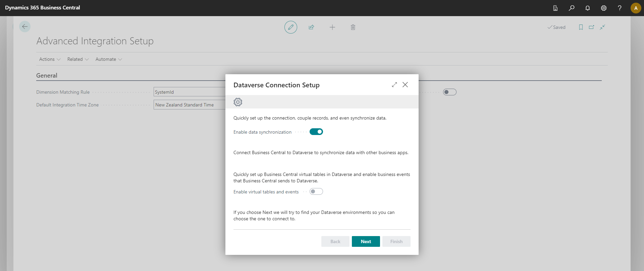Click the Back button in the dialog
The height and width of the screenshot is (271, 644).
335,241
